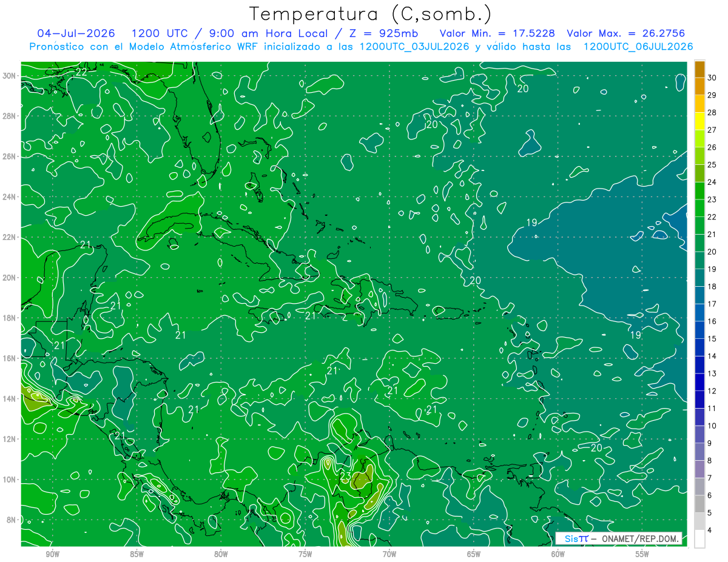Click the "SisPI - ONAMET/REP.DOM." credit box
The width and height of the screenshot is (728, 562).
pos(619,538)
